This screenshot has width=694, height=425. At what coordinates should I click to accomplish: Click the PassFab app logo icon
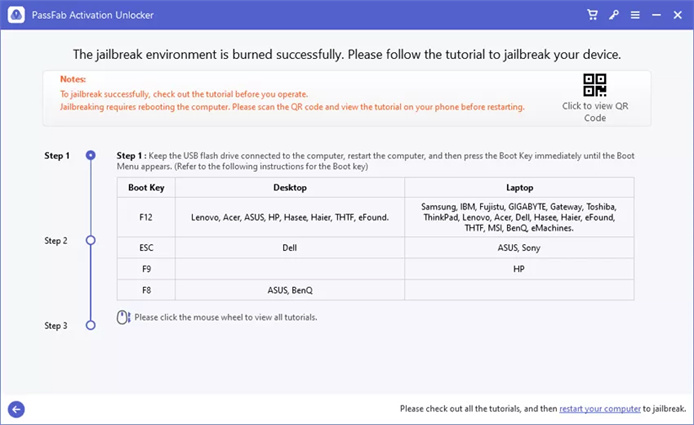click(13, 15)
